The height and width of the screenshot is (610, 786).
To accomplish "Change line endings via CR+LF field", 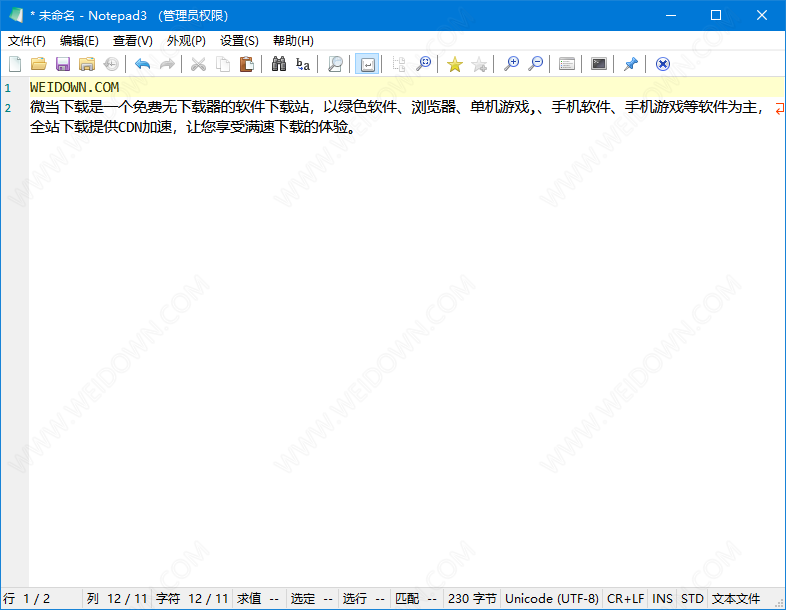I will pyautogui.click(x=626, y=598).
